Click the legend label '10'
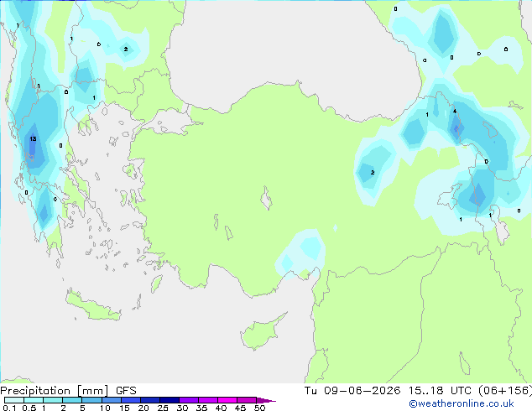The width and height of the screenshot is (532, 411). tap(105, 408)
